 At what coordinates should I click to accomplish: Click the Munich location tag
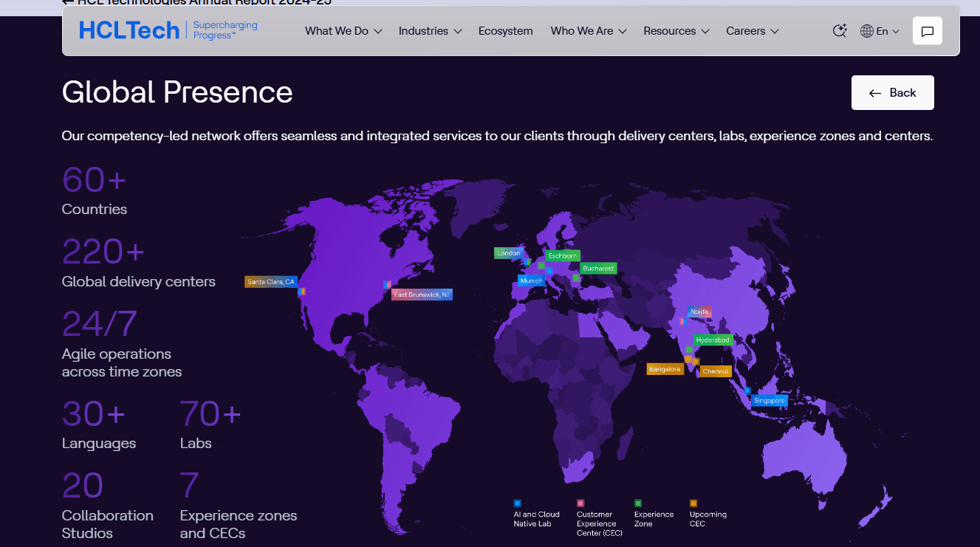pyautogui.click(x=531, y=281)
